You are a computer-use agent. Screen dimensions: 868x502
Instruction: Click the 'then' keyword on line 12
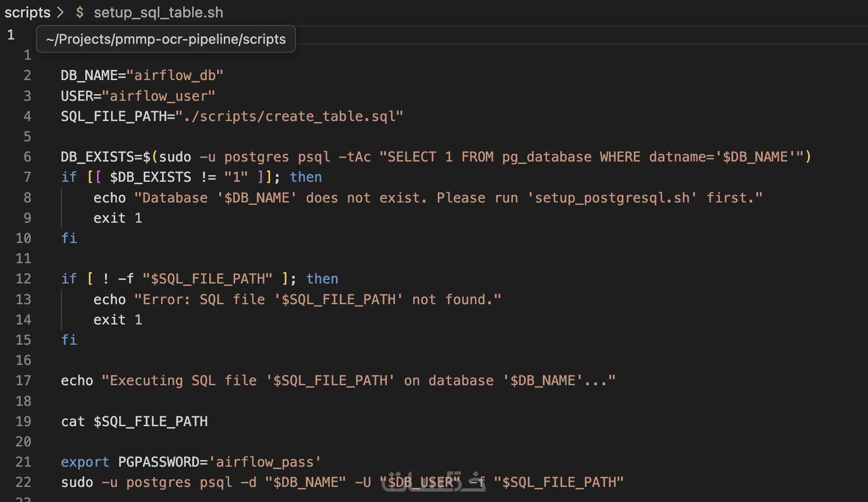tap(322, 279)
